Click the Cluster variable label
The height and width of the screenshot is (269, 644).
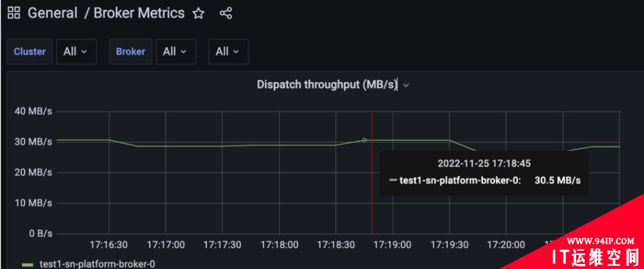click(x=30, y=52)
